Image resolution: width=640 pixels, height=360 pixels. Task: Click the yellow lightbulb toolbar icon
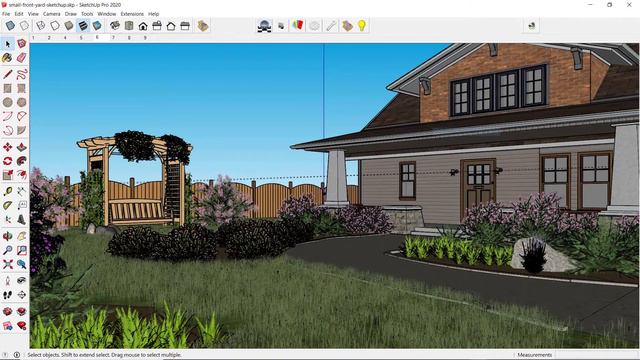click(362, 26)
